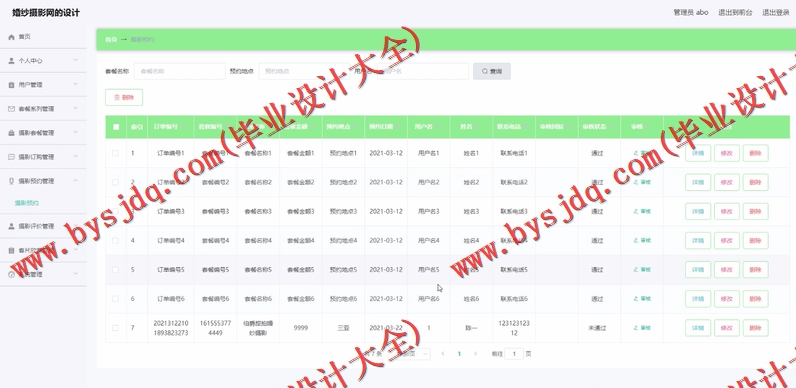Click cell 20213122101893823273 order number

tap(171, 328)
